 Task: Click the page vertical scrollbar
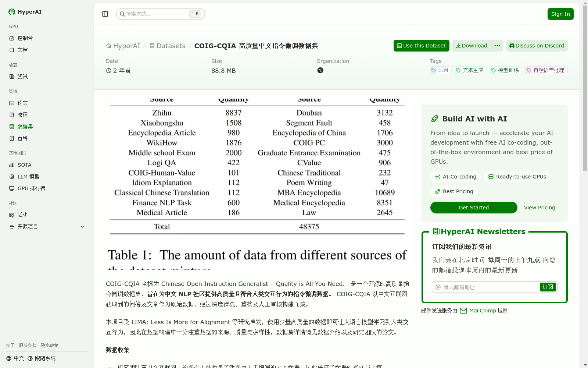coord(585,88)
